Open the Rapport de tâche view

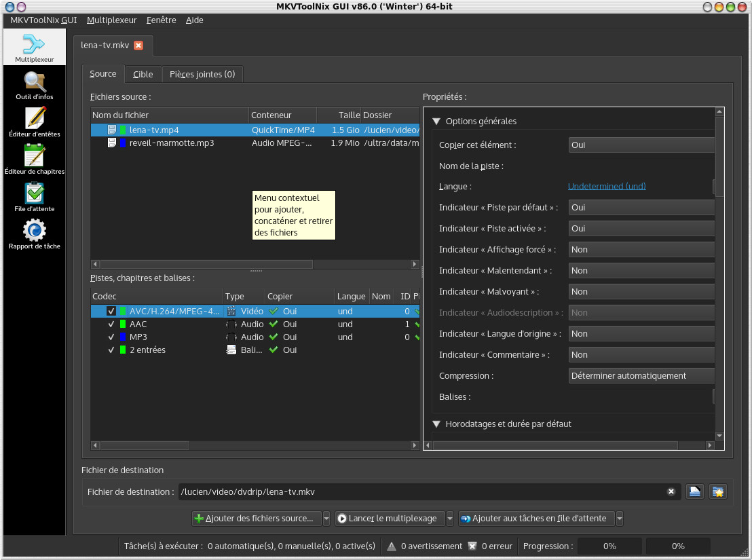click(35, 234)
